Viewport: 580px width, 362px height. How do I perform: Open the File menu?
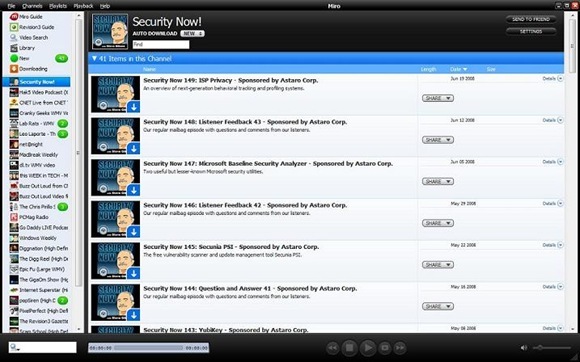pyautogui.click(x=11, y=6)
